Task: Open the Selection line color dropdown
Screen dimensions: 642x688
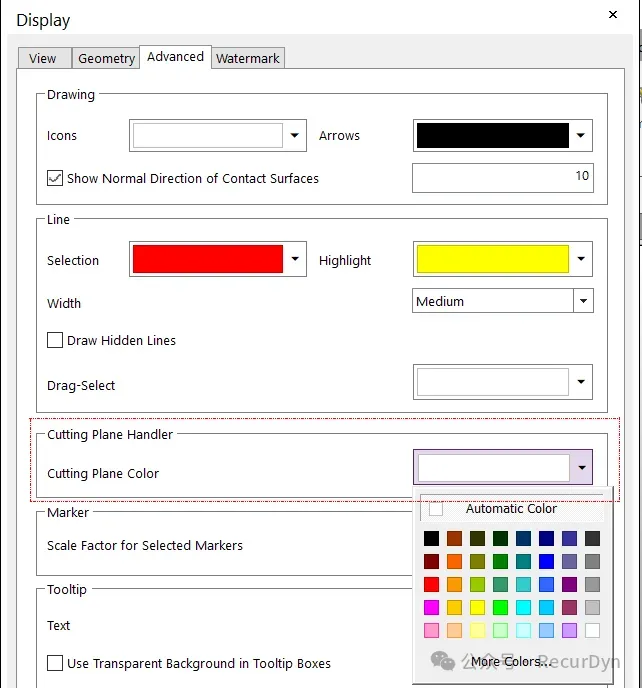Action: pos(295,260)
